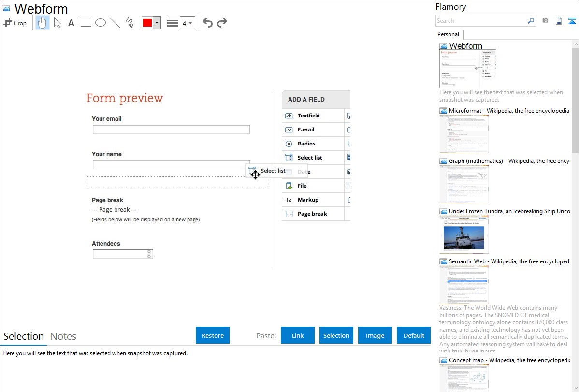Viewport: 579px width, 392px height.
Task: Click the Page break field icon
Action: click(289, 214)
